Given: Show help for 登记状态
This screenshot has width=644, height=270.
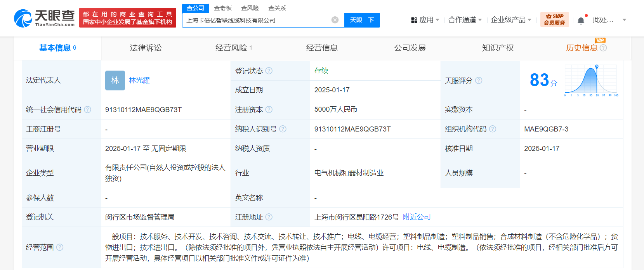Looking at the screenshot, I should click(x=269, y=71).
